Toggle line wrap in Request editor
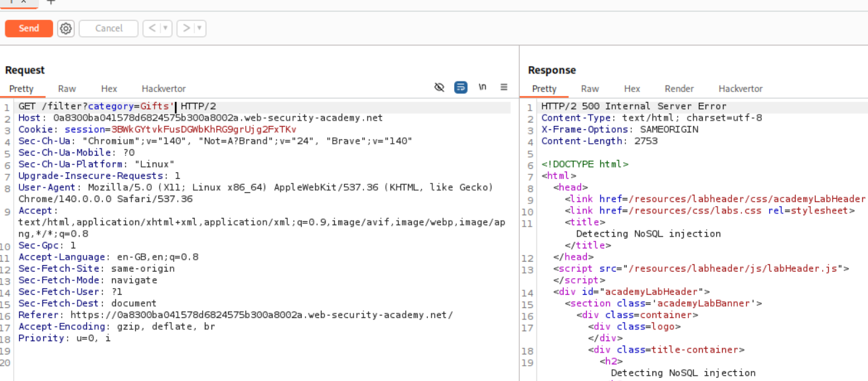Image resolution: width=868 pixels, height=381 pixels. (460, 87)
